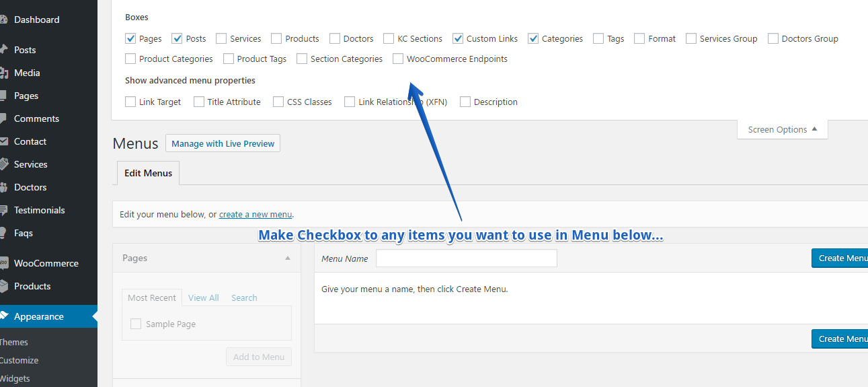Switch to the View All tab
The width and height of the screenshot is (868, 387).
(203, 297)
